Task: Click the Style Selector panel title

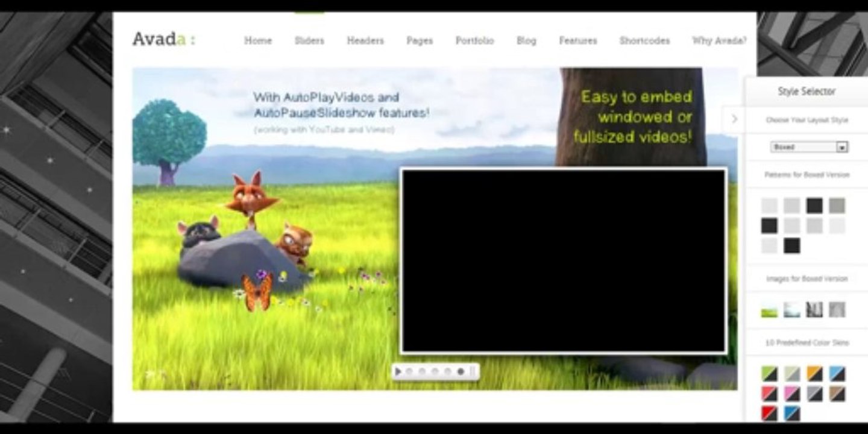Action: click(x=807, y=92)
